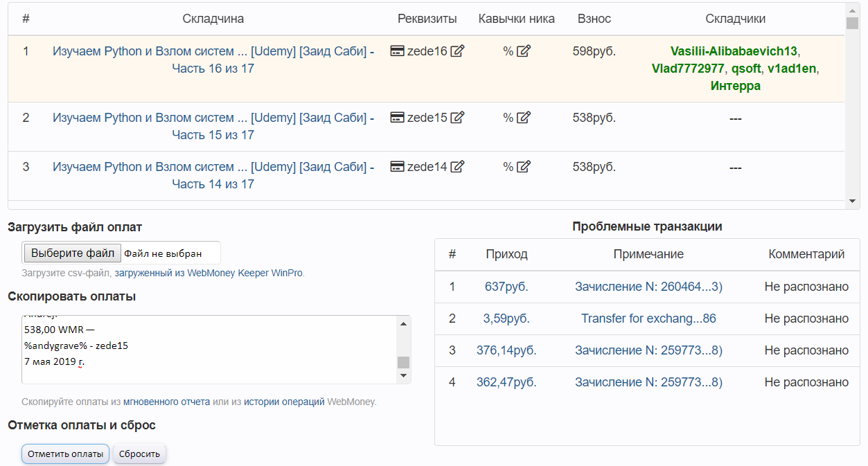This screenshot has height=466, width=868.
Task: Edit requisites zede14 pencil icon
Action: click(x=457, y=167)
